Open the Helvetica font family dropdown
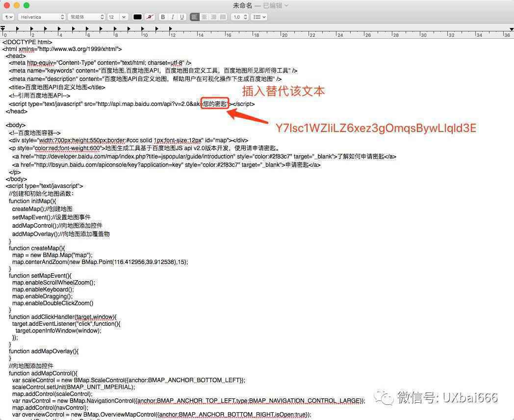The image size is (514, 420). pos(42,17)
